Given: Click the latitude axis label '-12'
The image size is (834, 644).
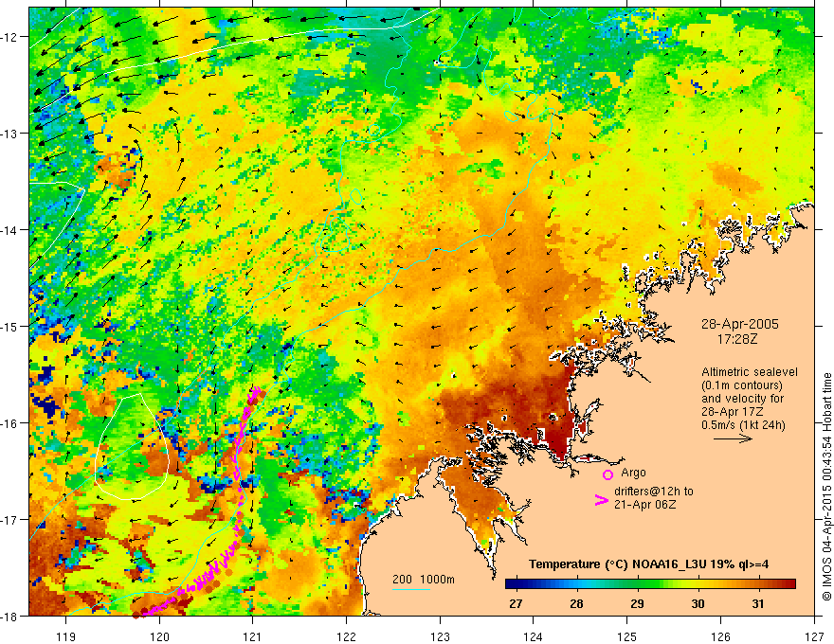Looking at the screenshot, I should coord(9,37).
